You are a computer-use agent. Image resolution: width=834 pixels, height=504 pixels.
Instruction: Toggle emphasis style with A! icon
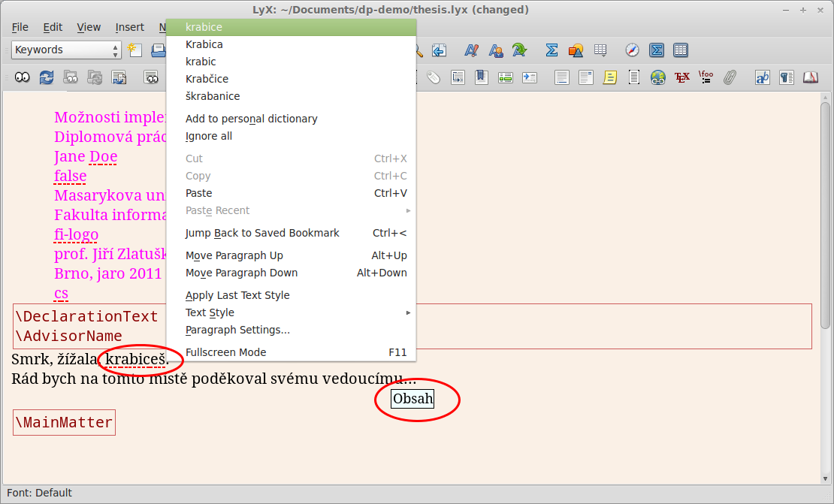(471, 50)
